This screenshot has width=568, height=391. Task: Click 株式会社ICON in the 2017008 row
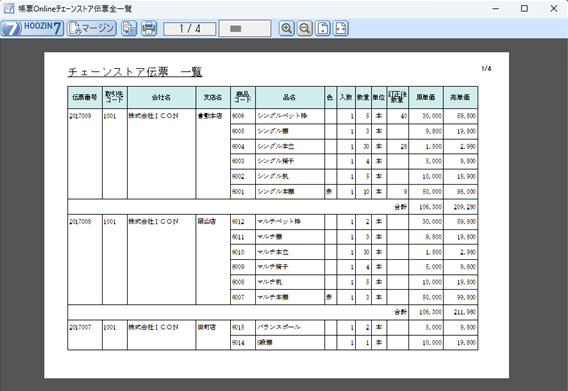(x=154, y=221)
